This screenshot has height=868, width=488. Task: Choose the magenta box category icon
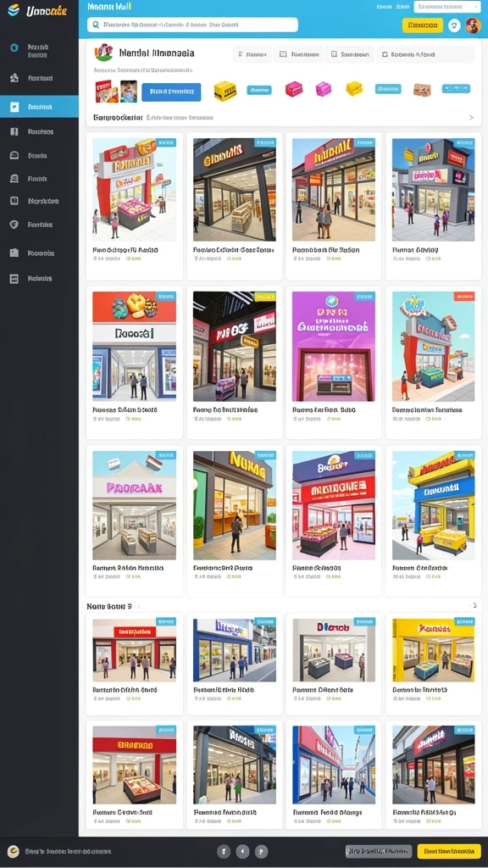click(x=323, y=89)
